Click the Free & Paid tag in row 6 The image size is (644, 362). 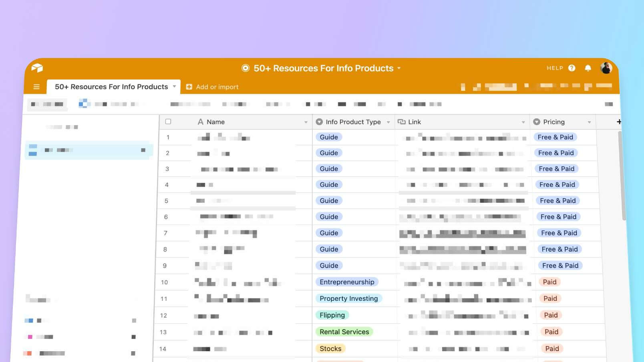tap(558, 217)
